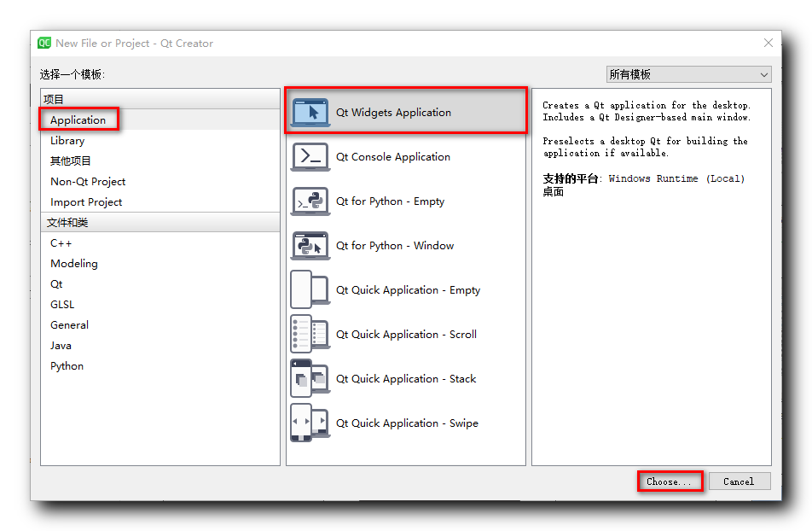Click the Qt Quick Application - Empty icon

click(x=310, y=290)
